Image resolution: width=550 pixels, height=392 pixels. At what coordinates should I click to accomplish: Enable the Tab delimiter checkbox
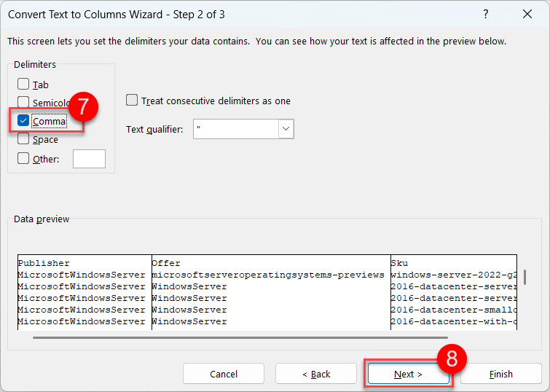[x=24, y=85]
